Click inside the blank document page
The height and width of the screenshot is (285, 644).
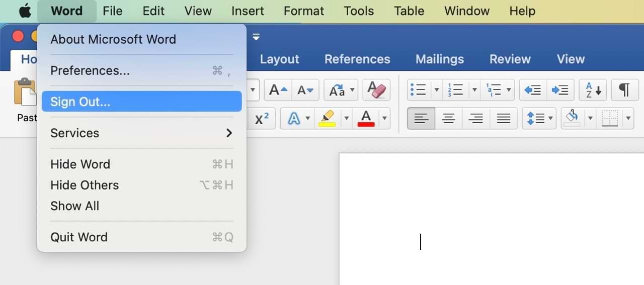(492, 219)
